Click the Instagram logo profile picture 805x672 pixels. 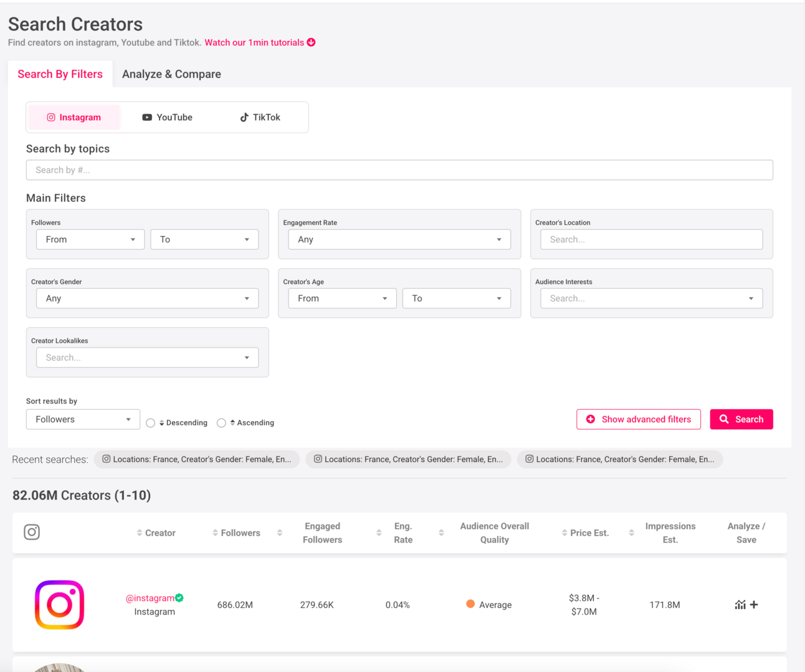[x=59, y=605]
